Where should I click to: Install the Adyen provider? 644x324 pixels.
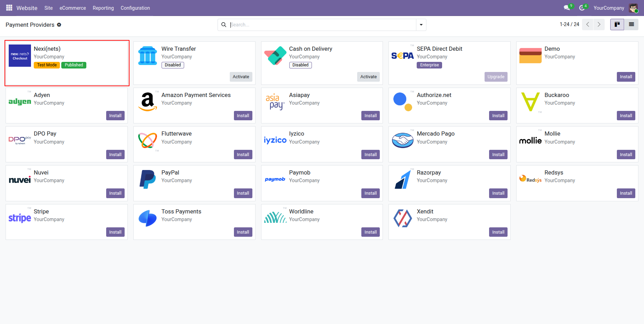pos(115,116)
